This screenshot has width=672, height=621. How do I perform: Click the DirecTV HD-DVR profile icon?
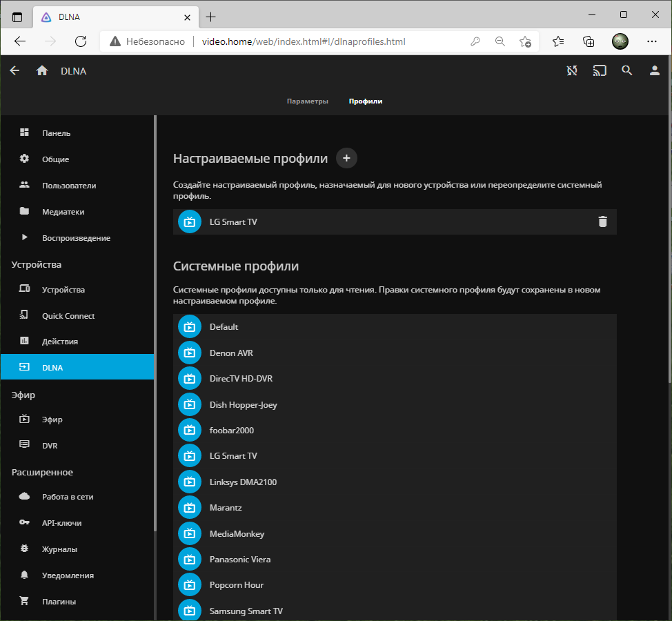click(x=190, y=378)
